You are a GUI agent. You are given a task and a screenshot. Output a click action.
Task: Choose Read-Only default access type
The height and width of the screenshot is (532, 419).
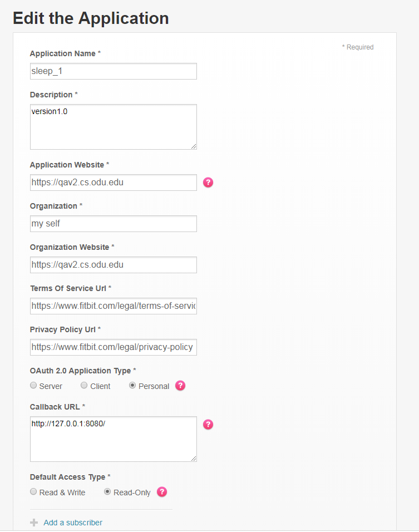pos(107,492)
